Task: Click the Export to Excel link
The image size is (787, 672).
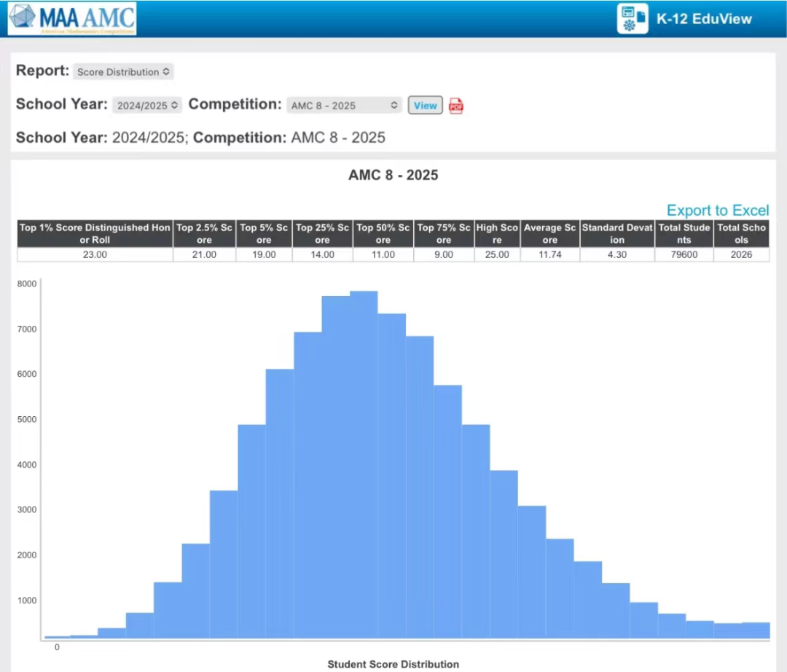Action: 717,211
